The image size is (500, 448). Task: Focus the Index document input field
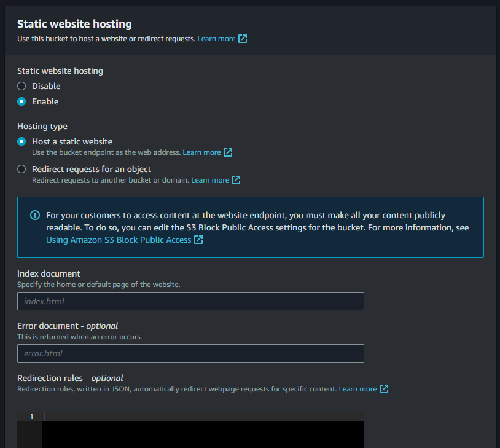point(190,301)
